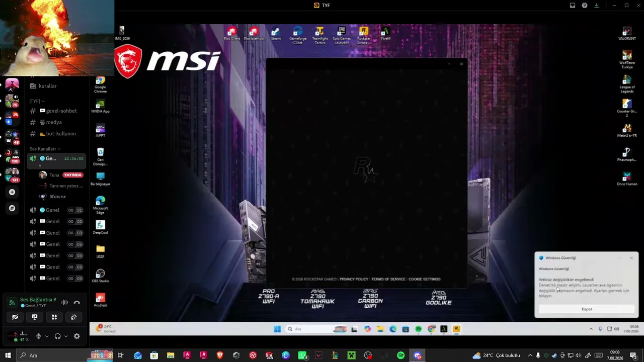The image size is (644, 362).
Task: Open AnyDesk desktop shortcut
Action: (100, 300)
